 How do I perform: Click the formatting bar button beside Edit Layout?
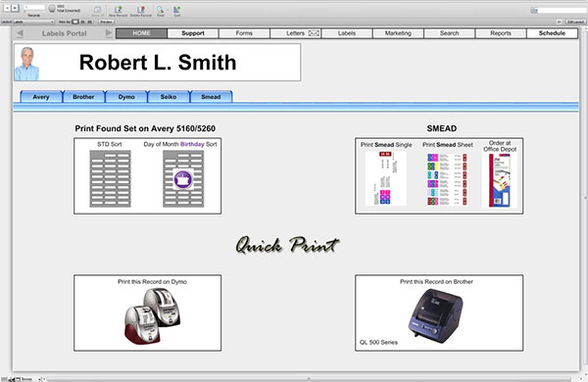pos(560,22)
